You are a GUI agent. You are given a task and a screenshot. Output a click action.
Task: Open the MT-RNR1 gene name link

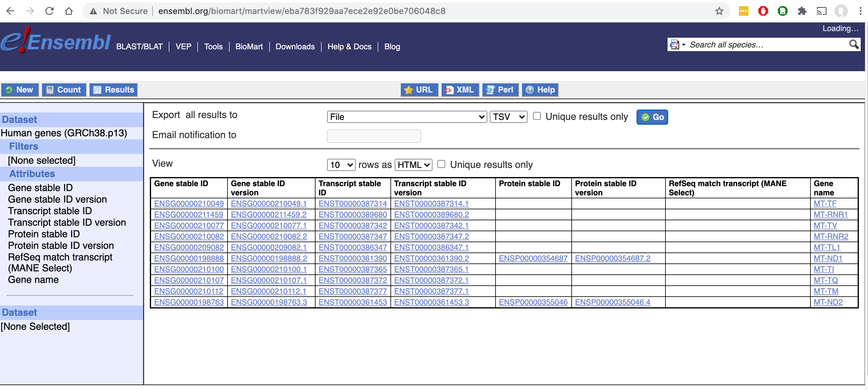pyautogui.click(x=831, y=214)
